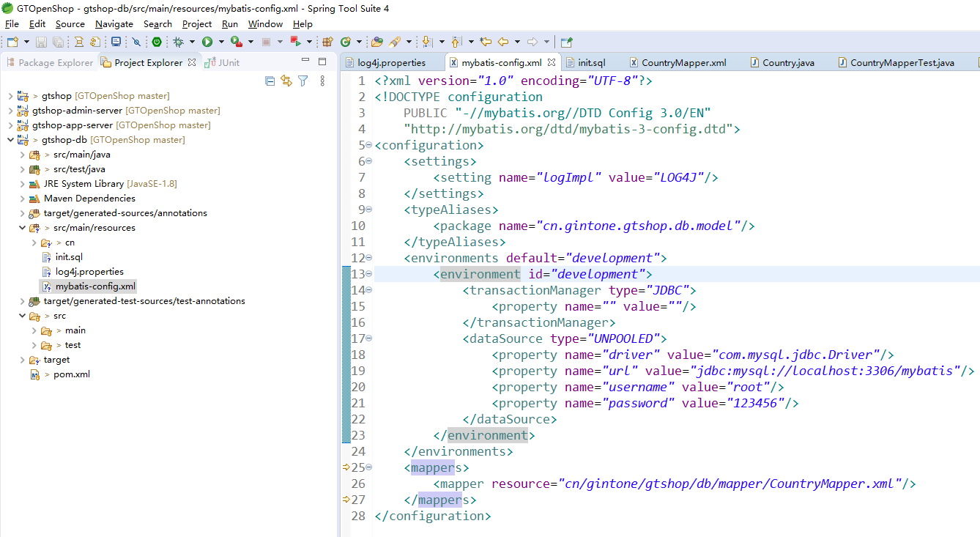
Task: Open dropdown arrow next to Run button
Action: coord(220,42)
